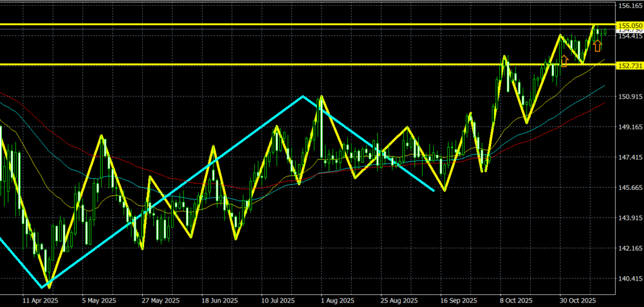Click the 150.915 price scale label

point(630,97)
